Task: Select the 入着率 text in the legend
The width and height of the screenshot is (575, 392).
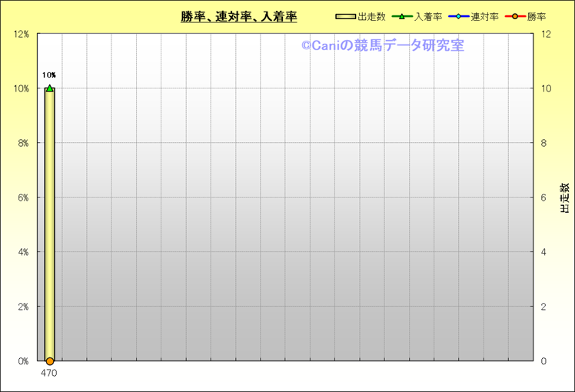Action: [427, 16]
